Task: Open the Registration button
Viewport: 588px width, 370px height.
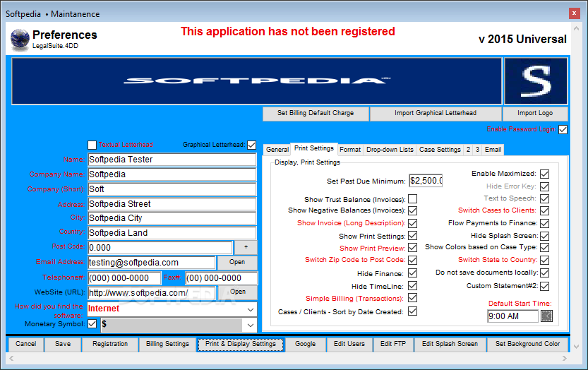Action: (110, 344)
